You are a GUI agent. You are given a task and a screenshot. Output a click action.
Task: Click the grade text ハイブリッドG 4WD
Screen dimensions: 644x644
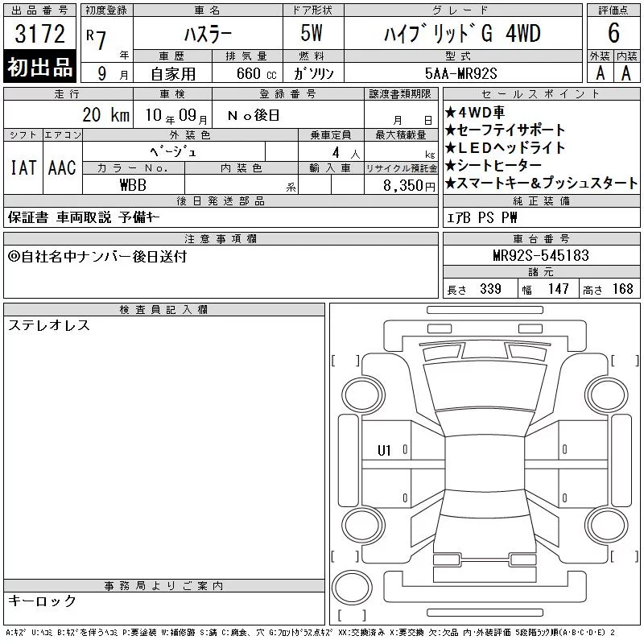point(462,33)
